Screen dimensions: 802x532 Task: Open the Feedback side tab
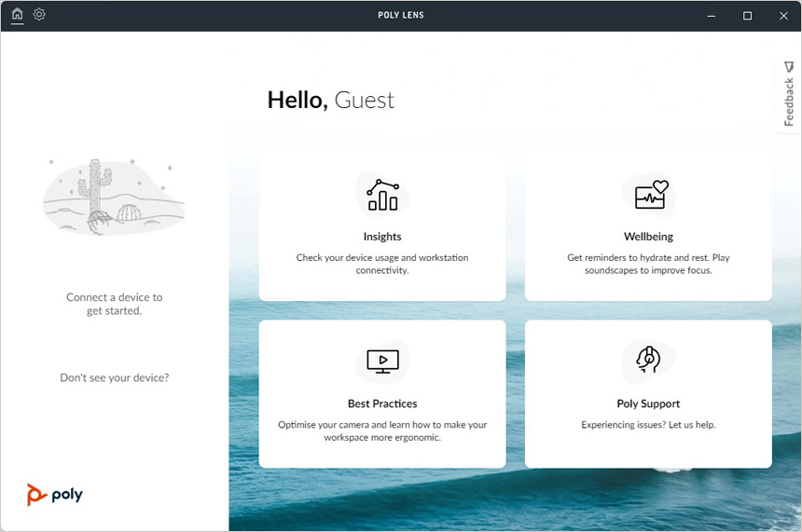pos(789,95)
